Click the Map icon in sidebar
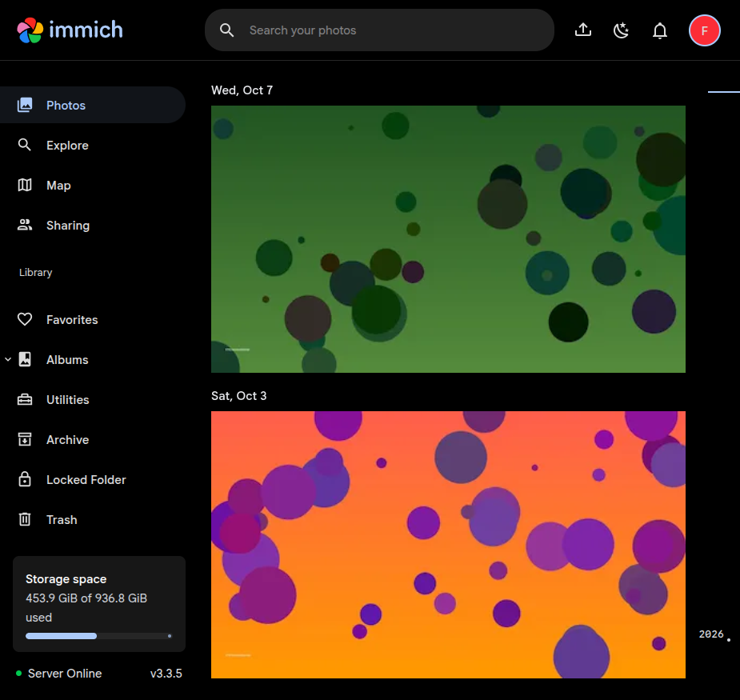Viewport: 740px width, 700px height. click(x=25, y=185)
